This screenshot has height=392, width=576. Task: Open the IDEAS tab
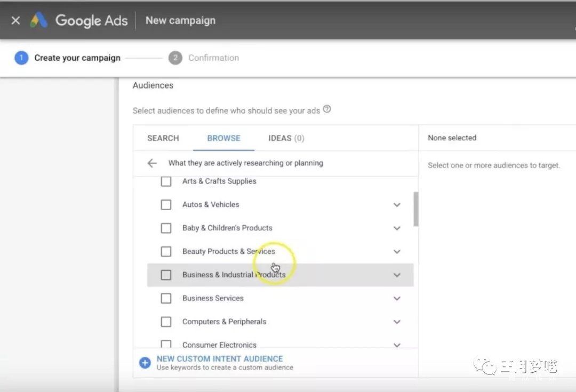pos(286,138)
